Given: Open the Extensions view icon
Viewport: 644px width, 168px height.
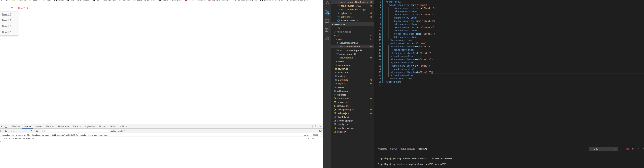Looking at the screenshot, I should [x=327, y=30].
